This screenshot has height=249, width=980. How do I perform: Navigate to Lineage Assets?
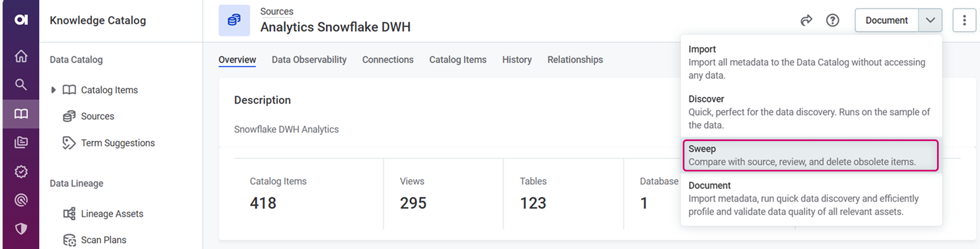pos(111,214)
